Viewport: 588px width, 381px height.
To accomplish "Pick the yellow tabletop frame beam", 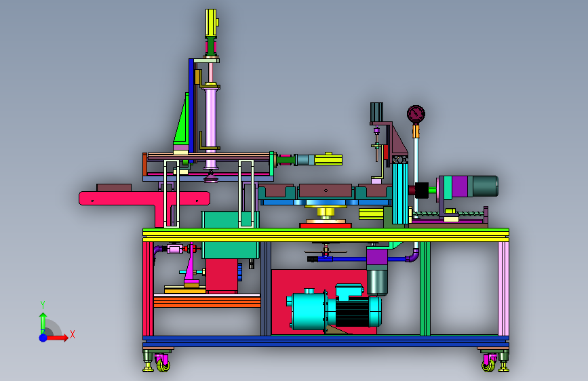I will 326,236.
